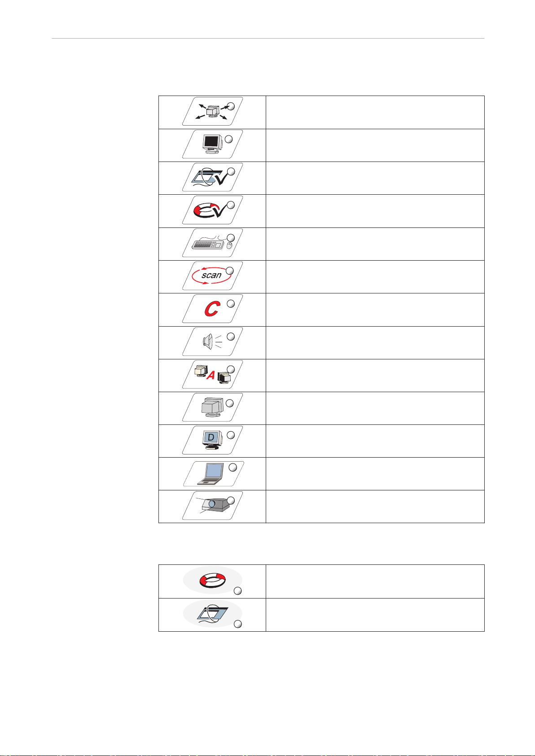
Task: Click the LED circle below the oval tablet
Action: pos(238,623)
